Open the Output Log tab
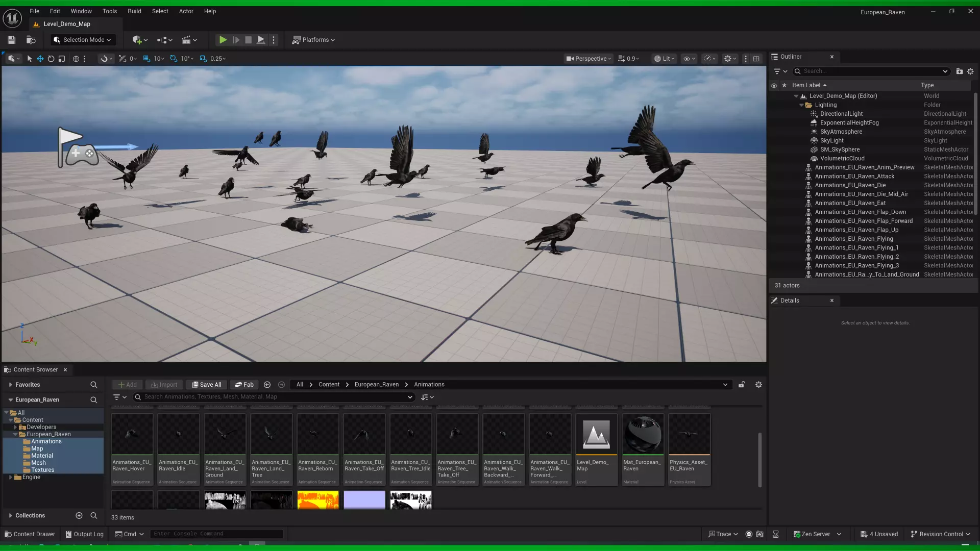Image resolution: width=980 pixels, height=551 pixels. (x=84, y=534)
